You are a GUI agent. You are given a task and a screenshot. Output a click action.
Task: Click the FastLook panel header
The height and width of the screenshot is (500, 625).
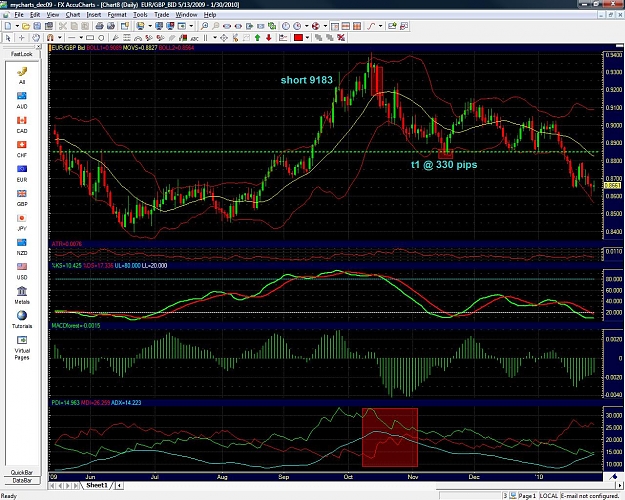click(22, 53)
